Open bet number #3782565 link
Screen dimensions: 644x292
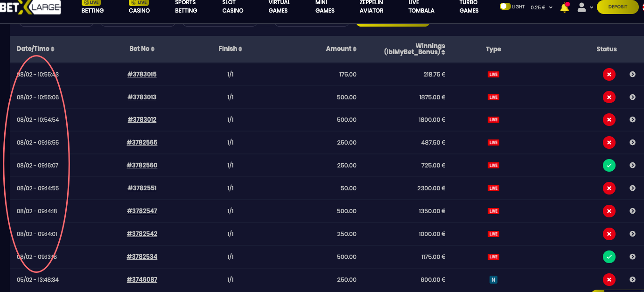coord(142,143)
